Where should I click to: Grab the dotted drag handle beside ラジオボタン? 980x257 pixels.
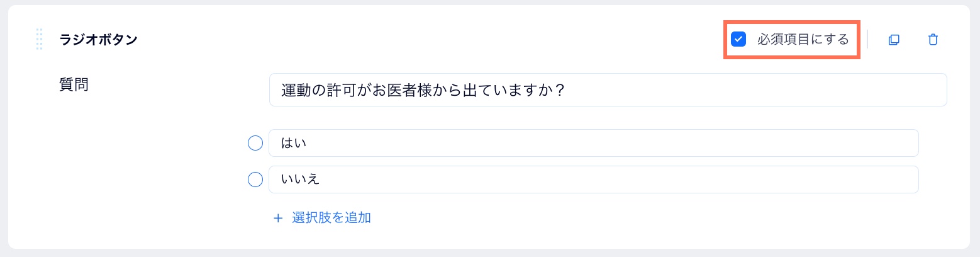pyautogui.click(x=39, y=39)
